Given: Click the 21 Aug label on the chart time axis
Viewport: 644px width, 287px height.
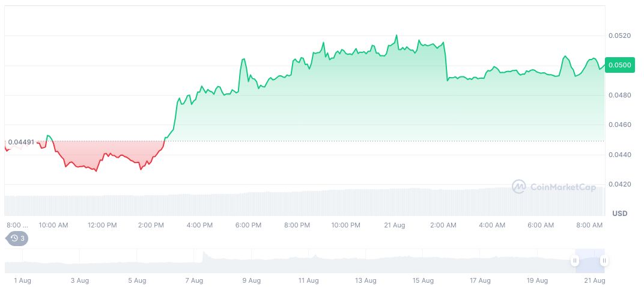Looking at the screenshot, I should tap(395, 225).
